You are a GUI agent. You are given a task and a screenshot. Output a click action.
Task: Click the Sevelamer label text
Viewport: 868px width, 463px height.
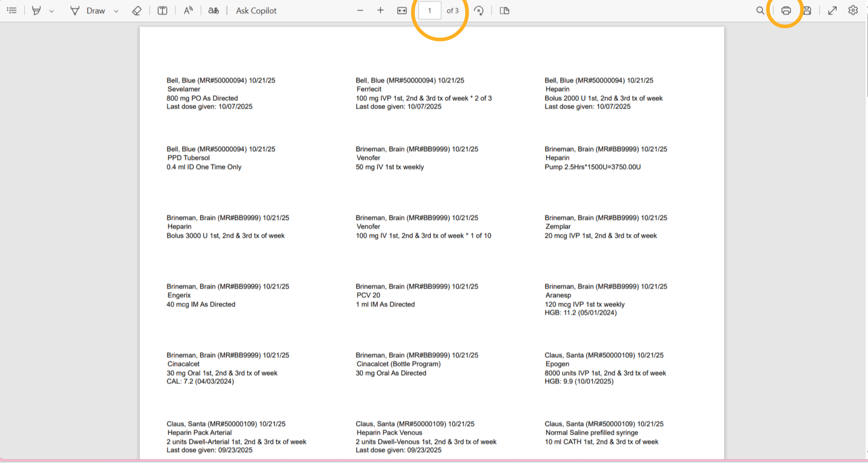tap(184, 89)
